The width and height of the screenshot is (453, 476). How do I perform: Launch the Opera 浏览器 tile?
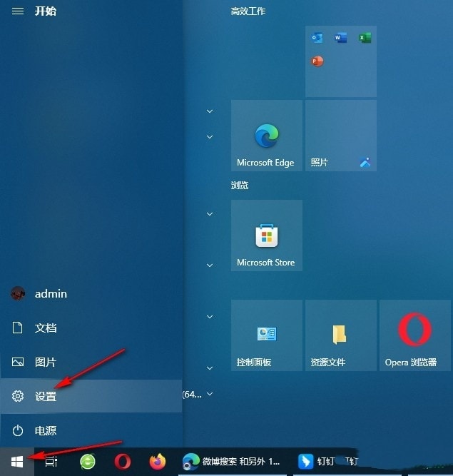coord(415,335)
